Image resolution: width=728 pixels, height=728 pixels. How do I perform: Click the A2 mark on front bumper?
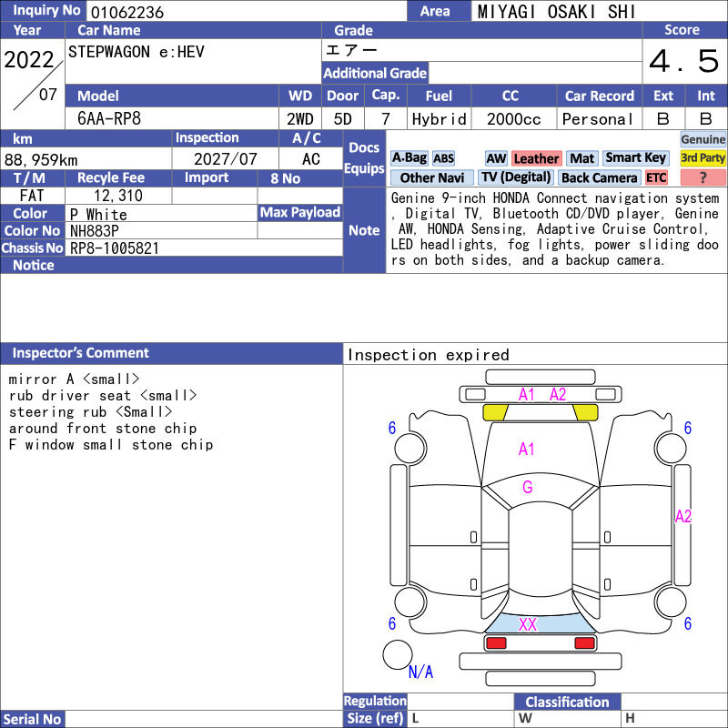(558, 395)
